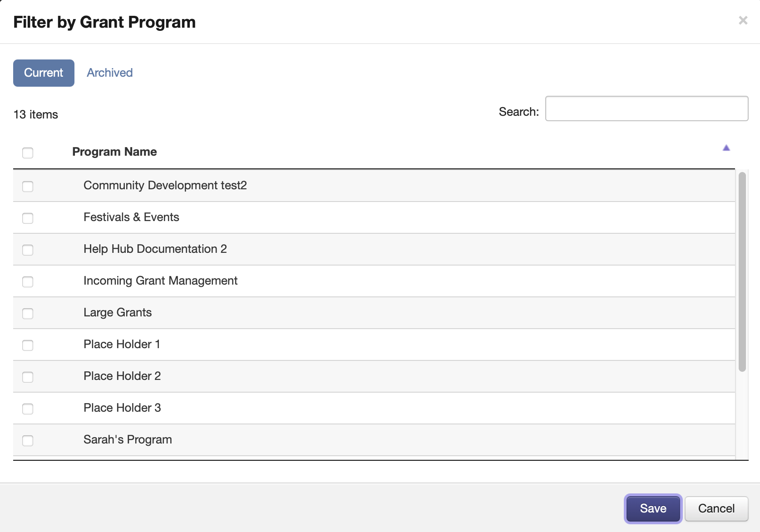The height and width of the screenshot is (532, 760).
Task: Switch to the Archived tab
Action: click(110, 73)
